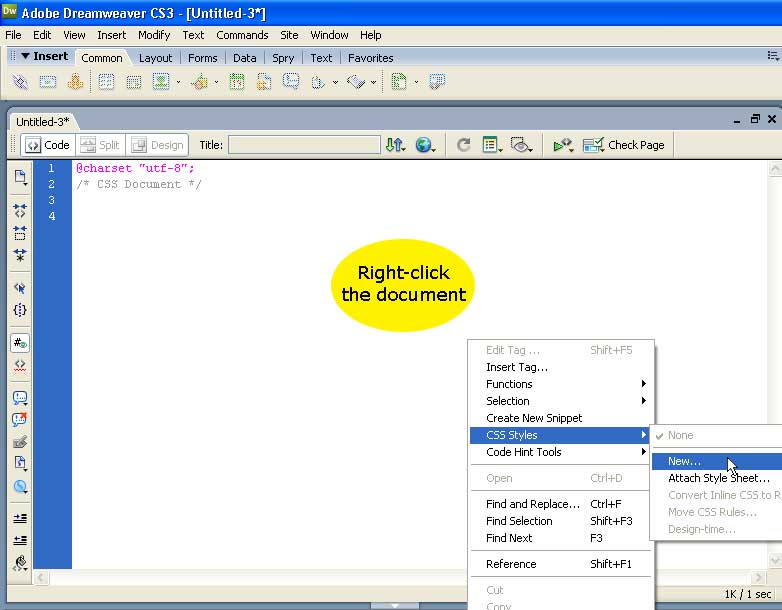Click Outdent Code icon
The width and height of the screenshot is (782, 610).
[20, 540]
